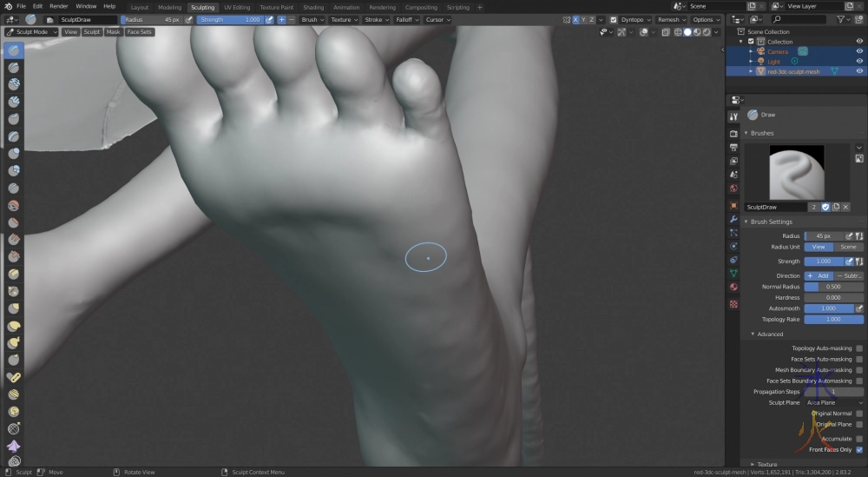The image size is (868, 477).
Task: Set Radius Unit to Scene
Action: pyautogui.click(x=848, y=247)
